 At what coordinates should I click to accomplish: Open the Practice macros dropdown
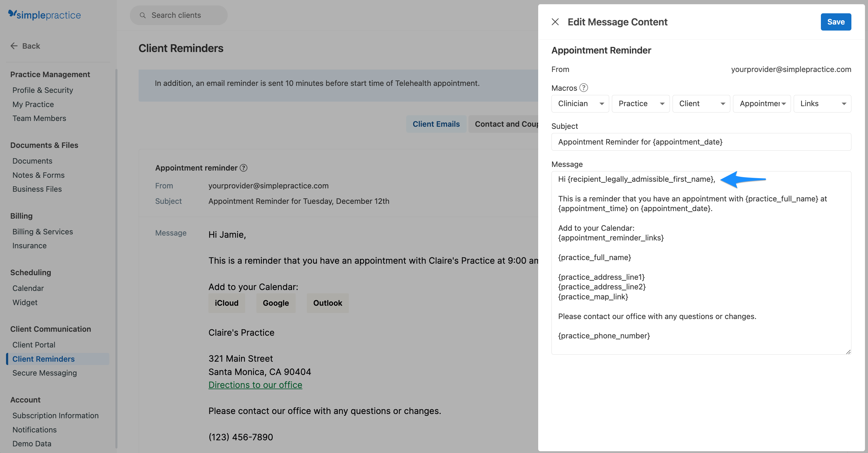click(x=640, y=103)
